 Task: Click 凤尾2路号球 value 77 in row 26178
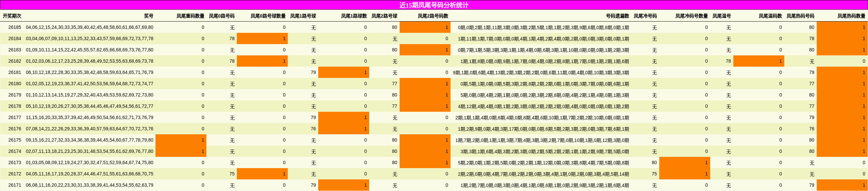tap(394, 106)
